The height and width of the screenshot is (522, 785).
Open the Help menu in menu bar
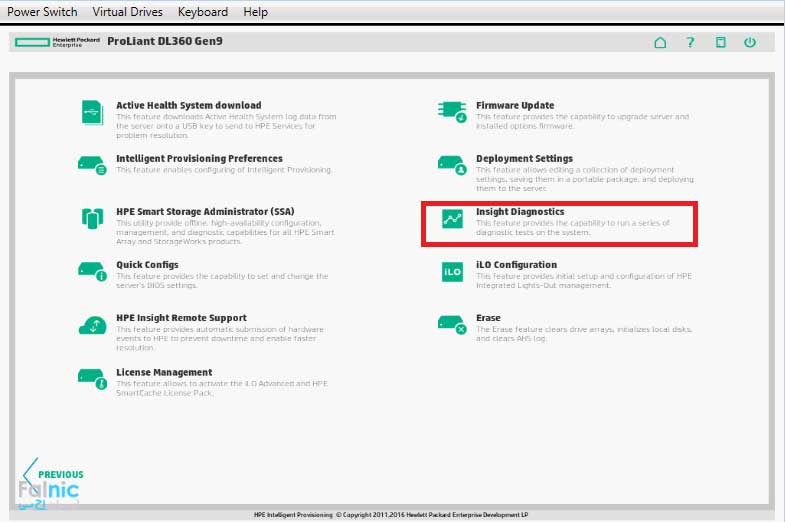click(256, 12)
